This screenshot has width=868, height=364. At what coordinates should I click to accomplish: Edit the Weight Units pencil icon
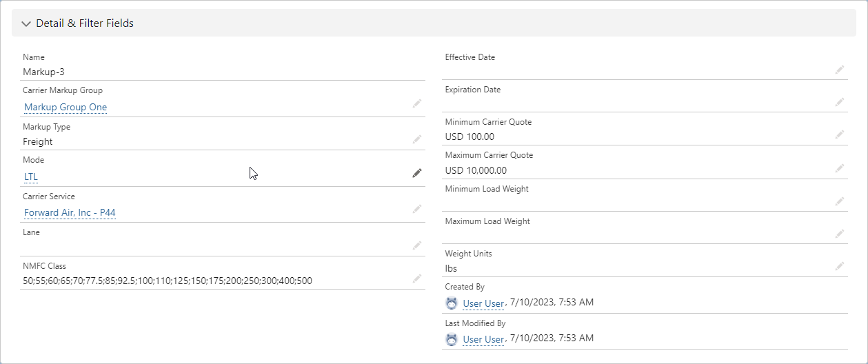click(840, 266)
